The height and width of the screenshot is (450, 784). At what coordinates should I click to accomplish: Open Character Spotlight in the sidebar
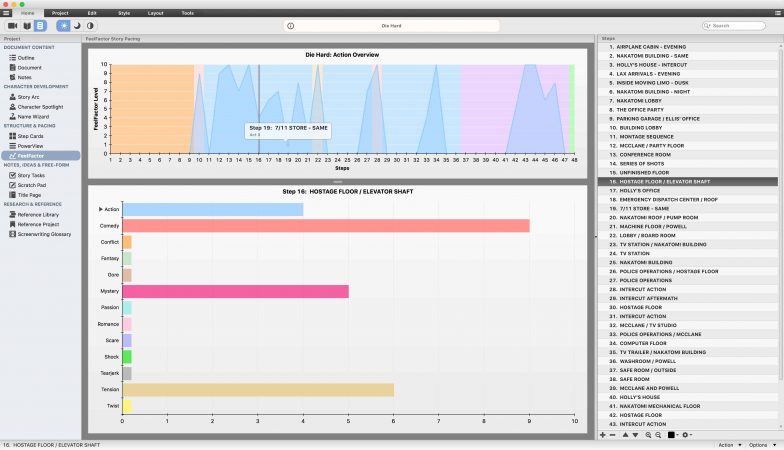[x=40, y=107]
